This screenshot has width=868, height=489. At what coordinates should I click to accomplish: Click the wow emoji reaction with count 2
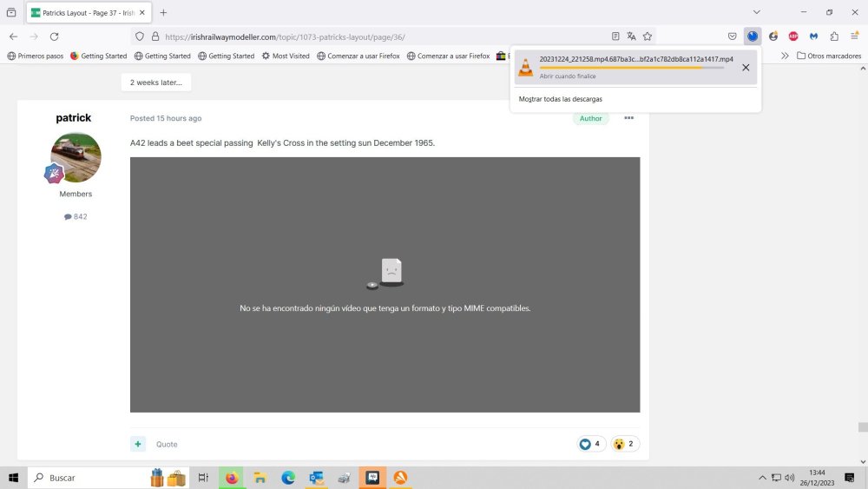pos(624,444)
